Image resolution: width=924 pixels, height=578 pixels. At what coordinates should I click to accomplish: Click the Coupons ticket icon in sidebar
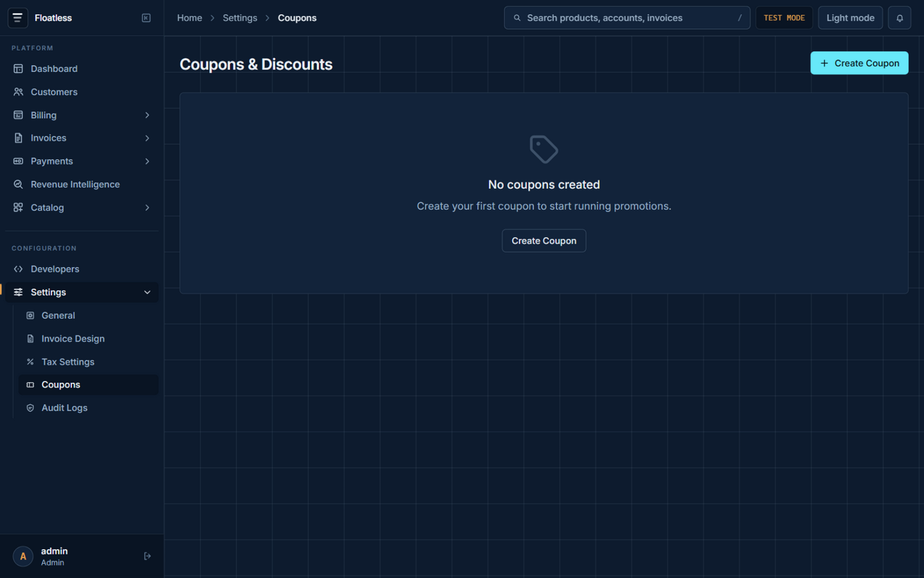(x=30, y=385)
